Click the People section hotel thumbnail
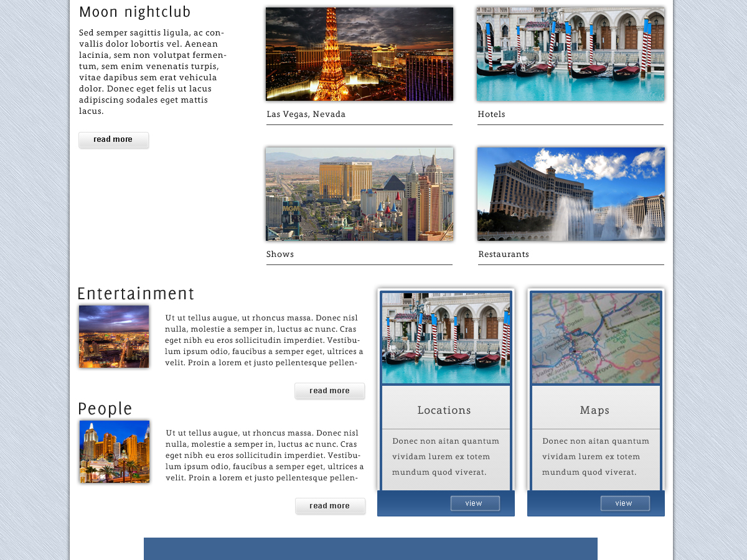The height and width of the screenshot is (560, 747). tap(114, 451)
